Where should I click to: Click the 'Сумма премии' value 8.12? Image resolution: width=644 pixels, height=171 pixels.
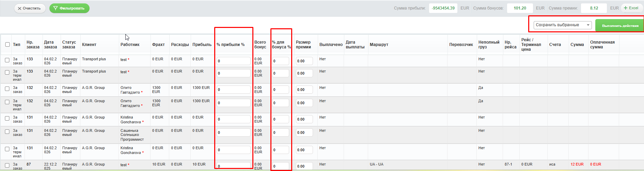(x=594, y=8)
